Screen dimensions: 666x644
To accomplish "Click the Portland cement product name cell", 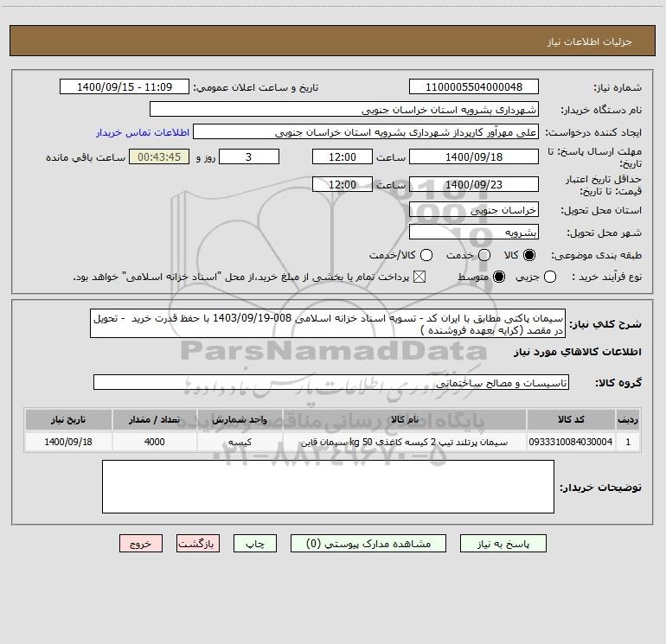I will click(x=405, y=442).
